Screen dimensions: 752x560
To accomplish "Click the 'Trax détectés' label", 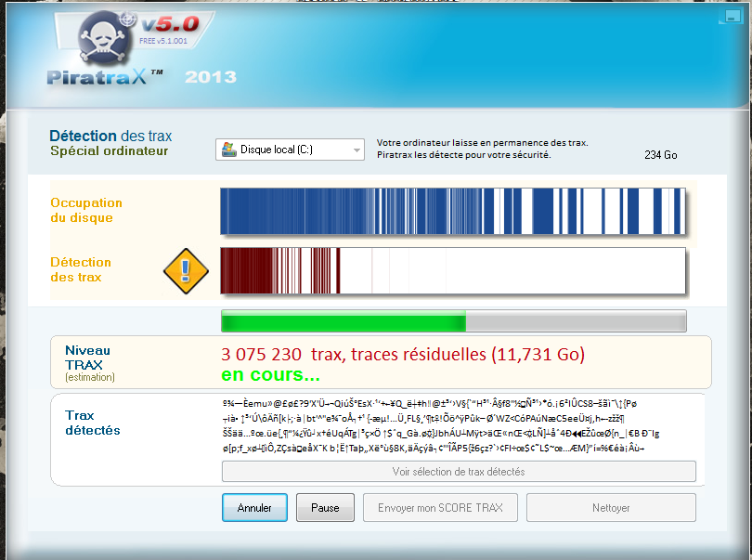I will 93,423.
